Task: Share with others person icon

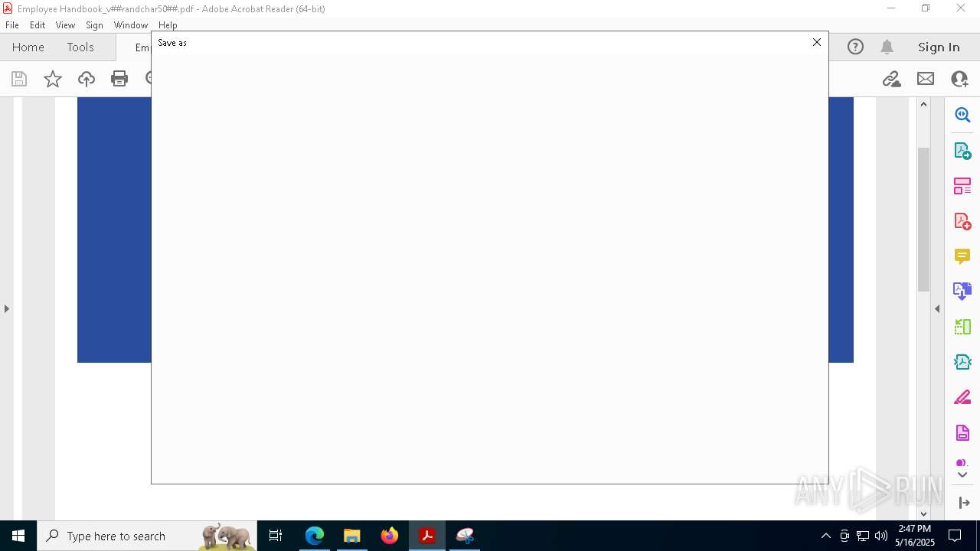Action: tap(959, 79)
